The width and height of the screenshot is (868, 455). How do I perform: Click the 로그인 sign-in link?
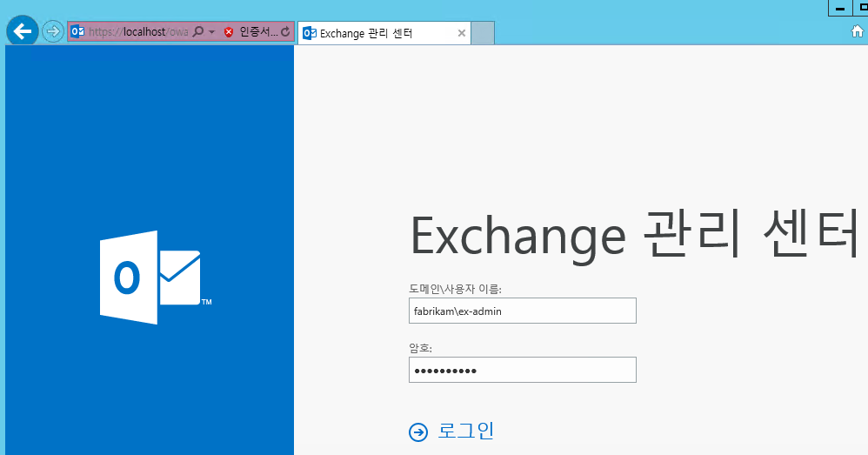coord(465,431)
